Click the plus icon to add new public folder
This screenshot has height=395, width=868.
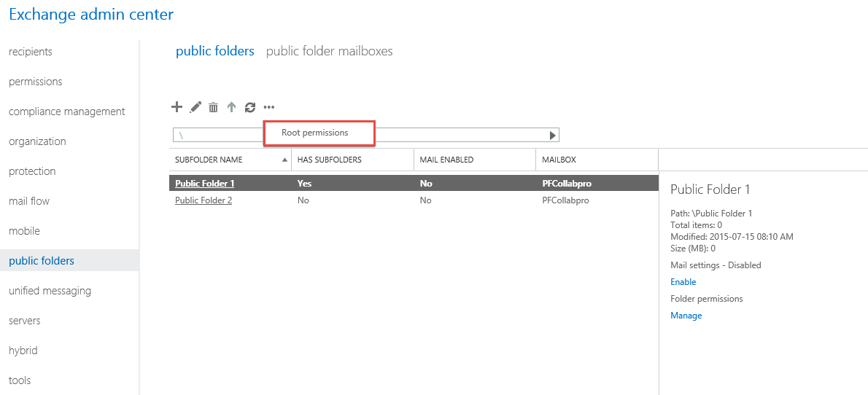[177, 107]
